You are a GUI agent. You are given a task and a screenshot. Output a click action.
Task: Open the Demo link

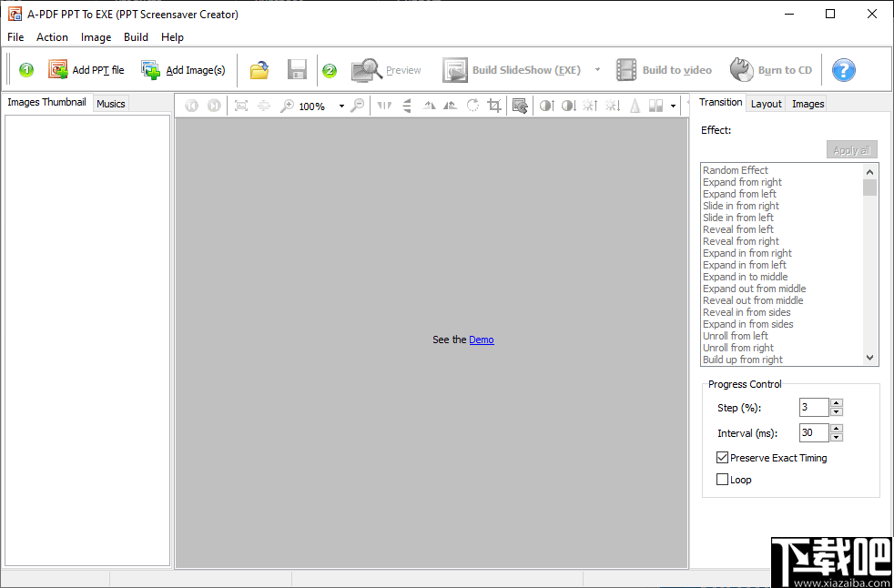pos(482,340)
